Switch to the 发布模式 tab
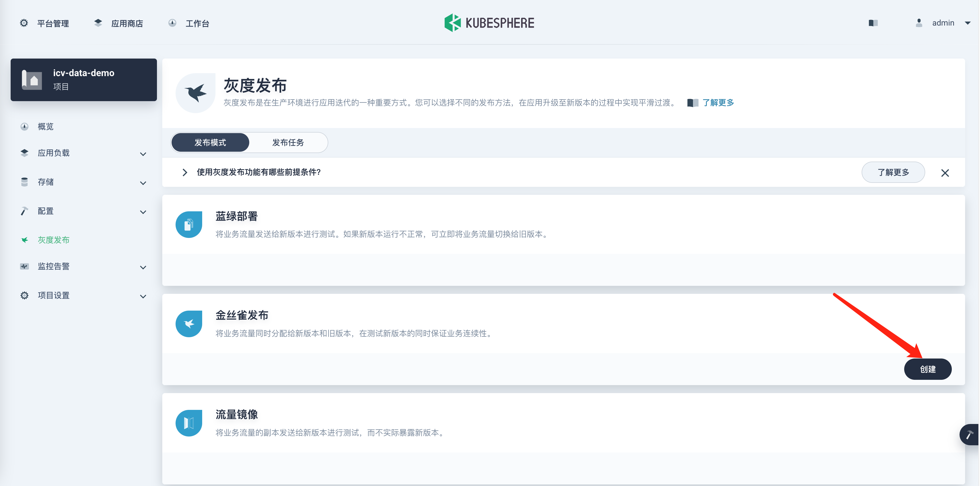 tap(210, 142)
